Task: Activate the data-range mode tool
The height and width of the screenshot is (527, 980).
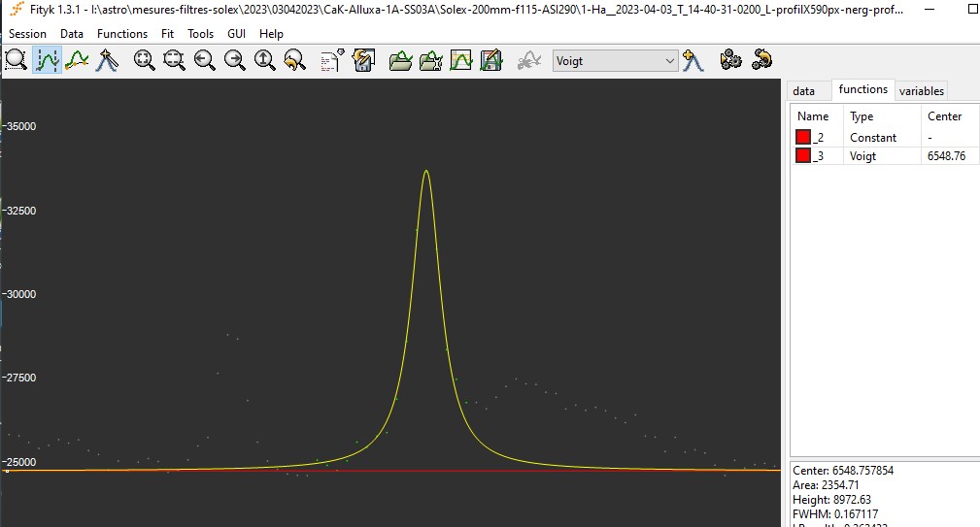Action: (x=47, y=60)
